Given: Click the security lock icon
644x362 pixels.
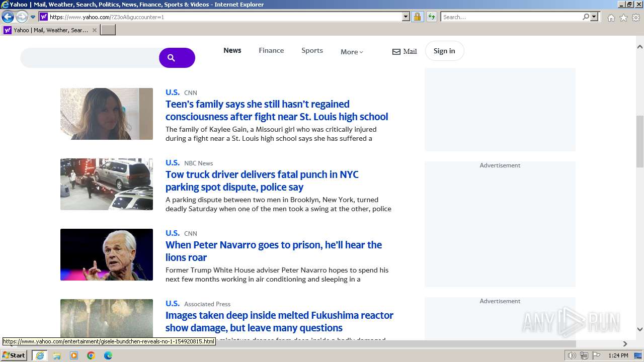Looking at the screenshot, I should point(417,17).
